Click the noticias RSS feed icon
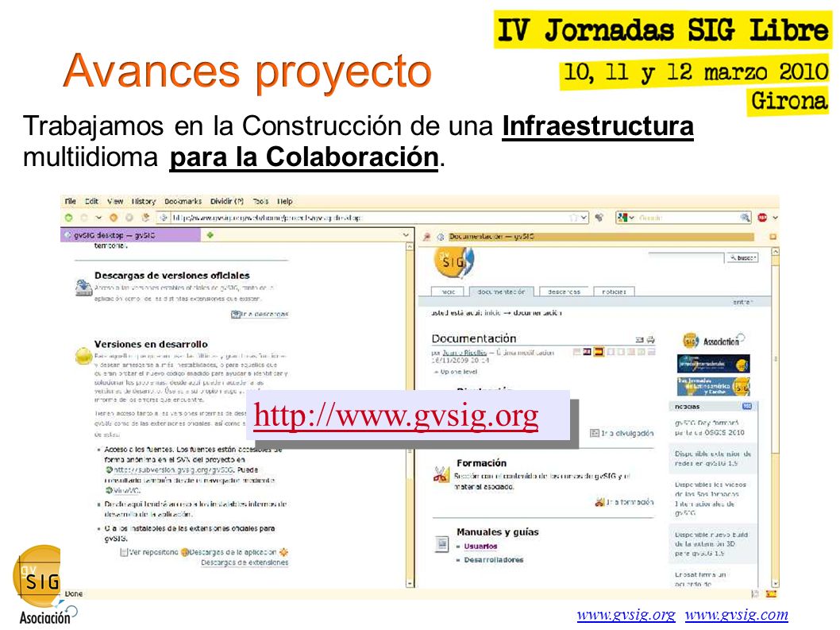Screen dimensions: 840x630 (747, 407)
